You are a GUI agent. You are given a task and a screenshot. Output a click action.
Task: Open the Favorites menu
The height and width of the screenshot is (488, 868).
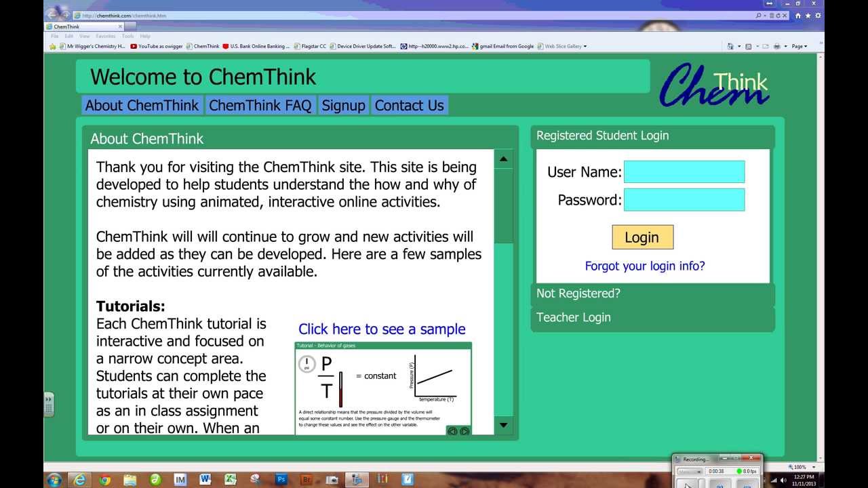[105, 36]
